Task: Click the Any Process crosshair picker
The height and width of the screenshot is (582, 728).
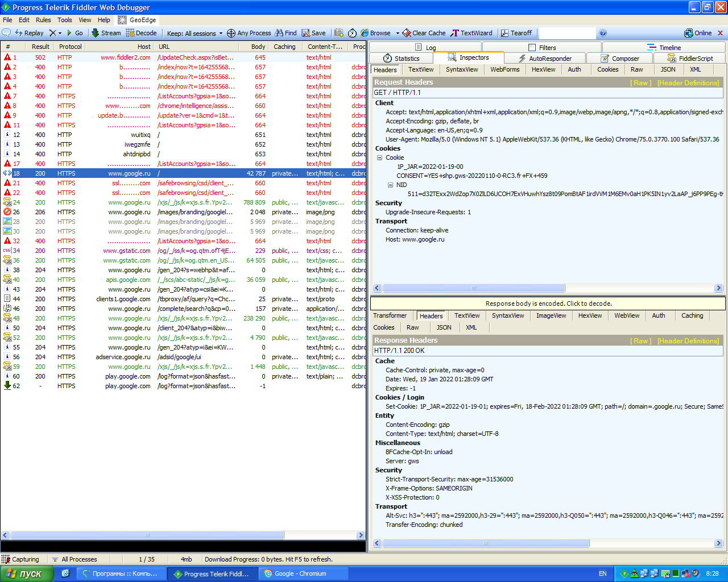Action: [x=249, y=33]
